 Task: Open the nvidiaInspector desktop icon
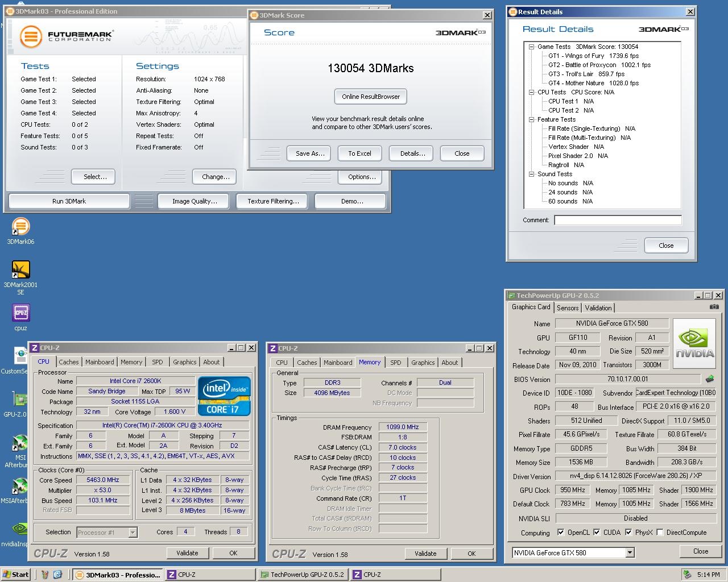[19, 529]
